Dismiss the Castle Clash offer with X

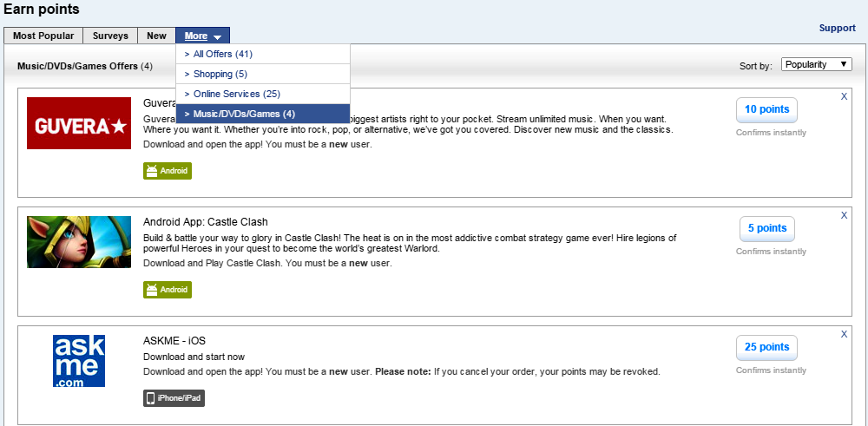pyautogui.click(x=845, y=215)
